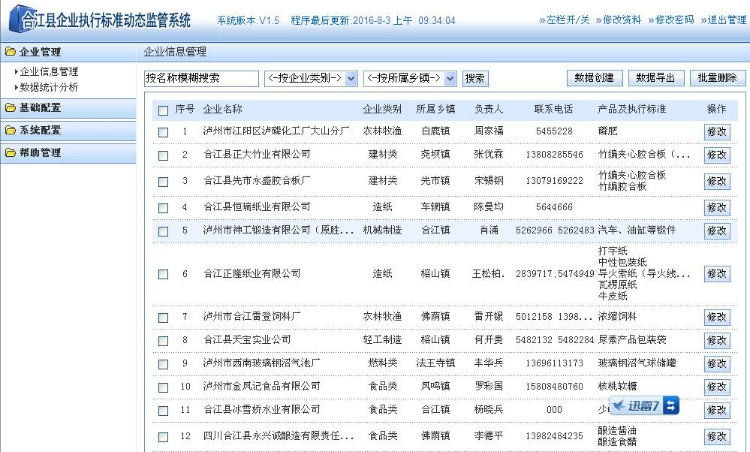Click 修改 for 泸州市西南玻璃钢沼气池厂

(x=717, y=364)
